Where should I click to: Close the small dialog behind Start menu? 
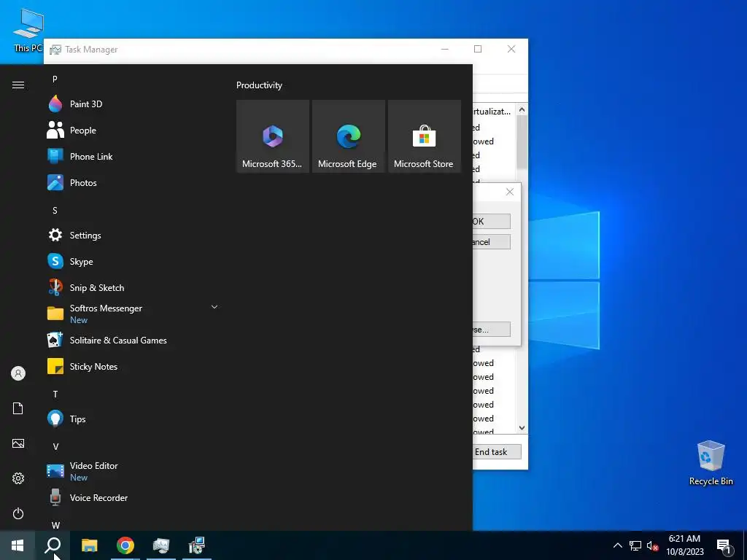pyautogui.click(x=510, y=192)
